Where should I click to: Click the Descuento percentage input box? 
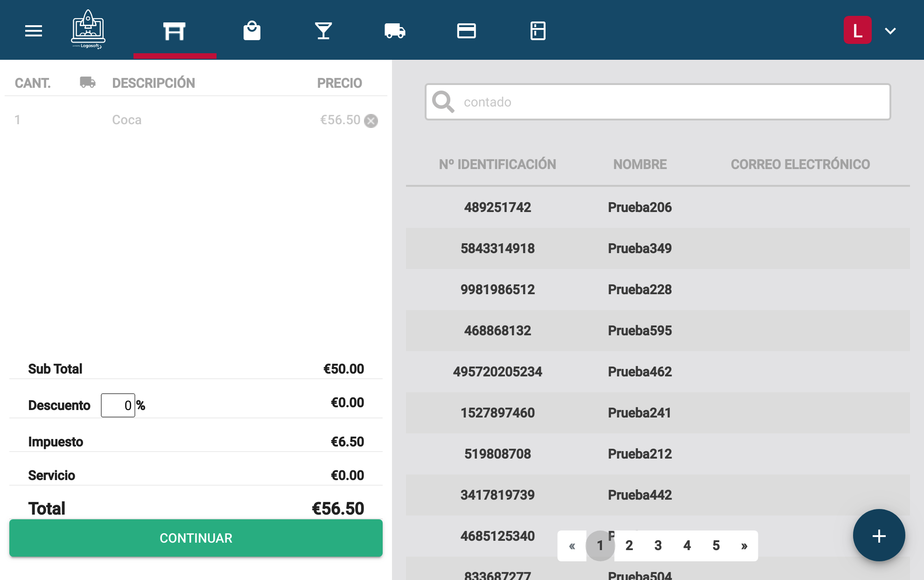[x=118, y=405]
